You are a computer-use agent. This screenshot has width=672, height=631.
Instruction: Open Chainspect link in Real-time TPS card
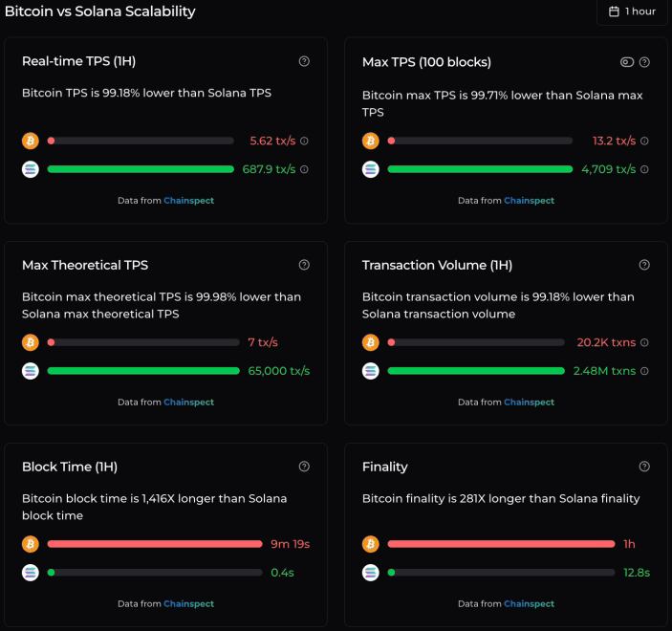coord(188,201)
